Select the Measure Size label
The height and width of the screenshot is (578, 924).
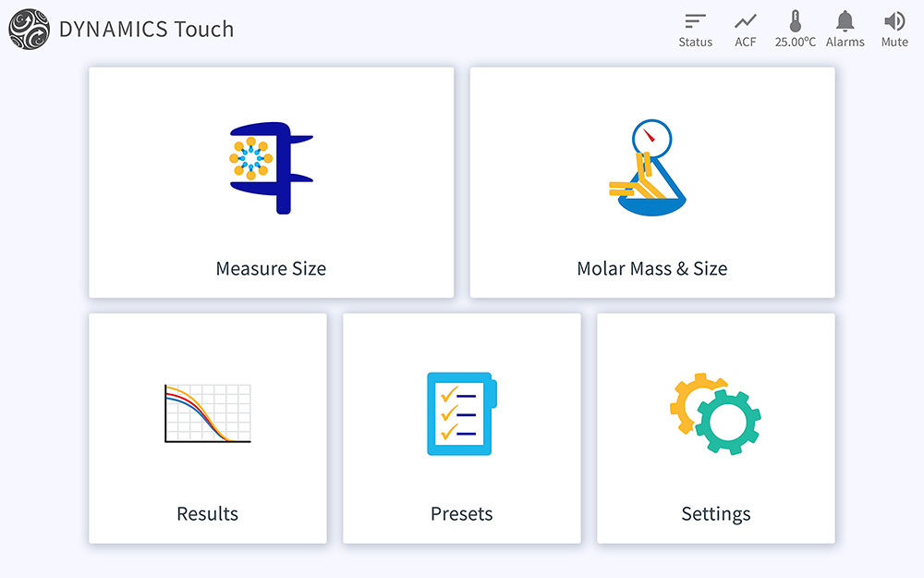click(271, 269)
